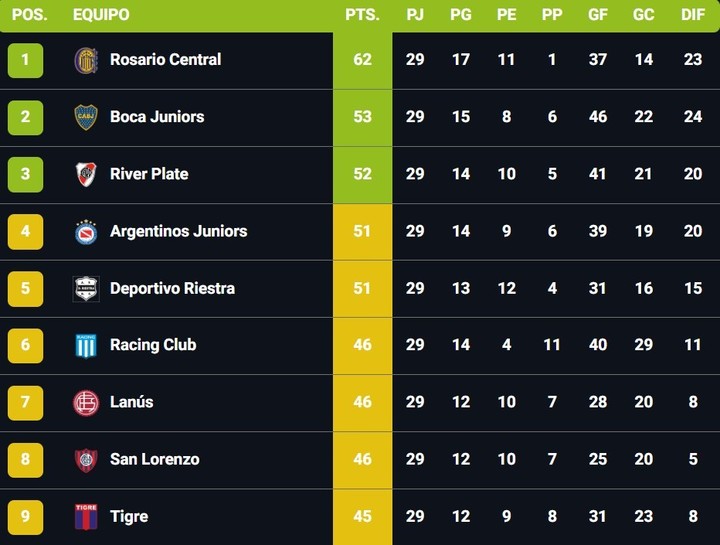
Task: Click Racing Club's 46 points cell
Action: tap(362, 346)
